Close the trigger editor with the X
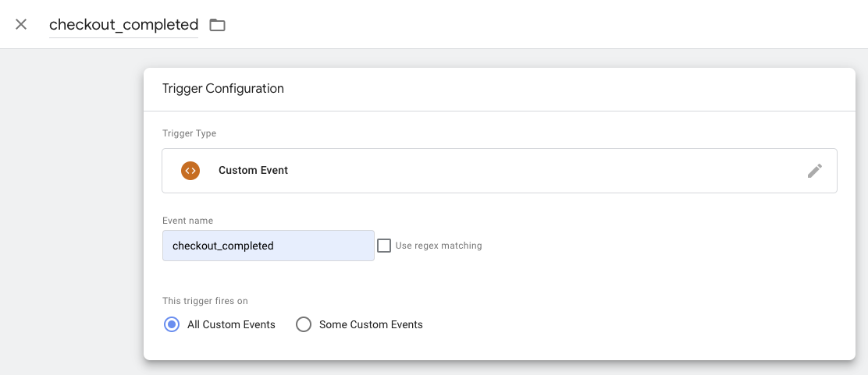 click(x=21, y=24)
